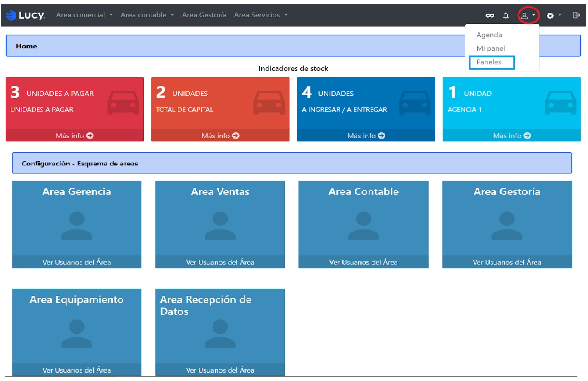View users of Area Ventas
588x381 pixels.
click(x=220, y=262)
